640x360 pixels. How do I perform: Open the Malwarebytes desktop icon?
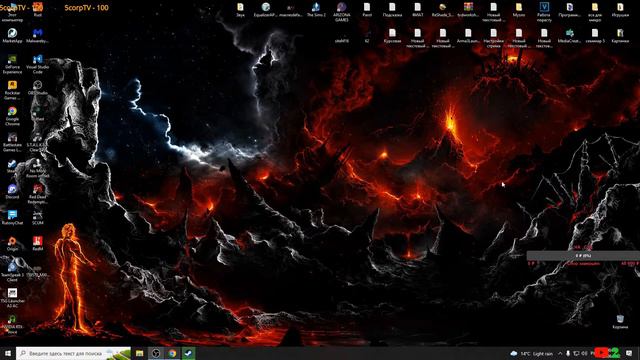pos(38,36)
